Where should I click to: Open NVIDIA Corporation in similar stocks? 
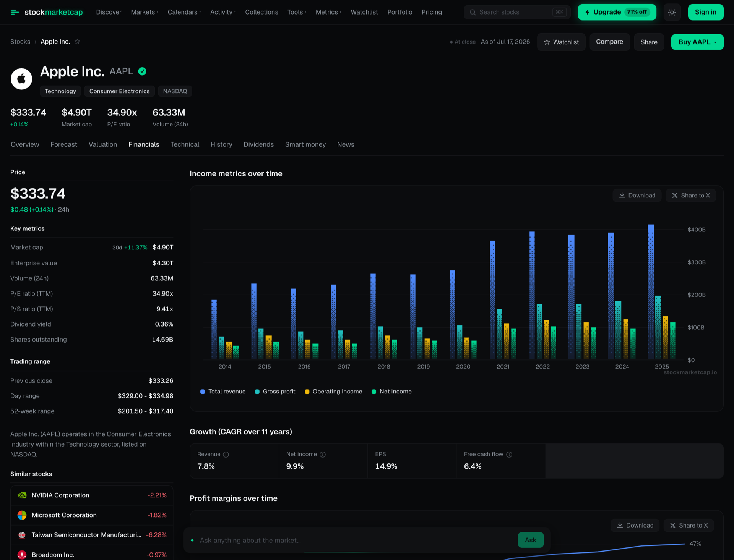click(92, 495)
